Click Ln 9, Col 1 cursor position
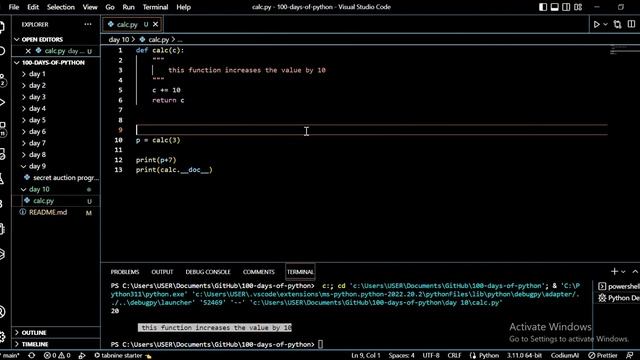 366,356
